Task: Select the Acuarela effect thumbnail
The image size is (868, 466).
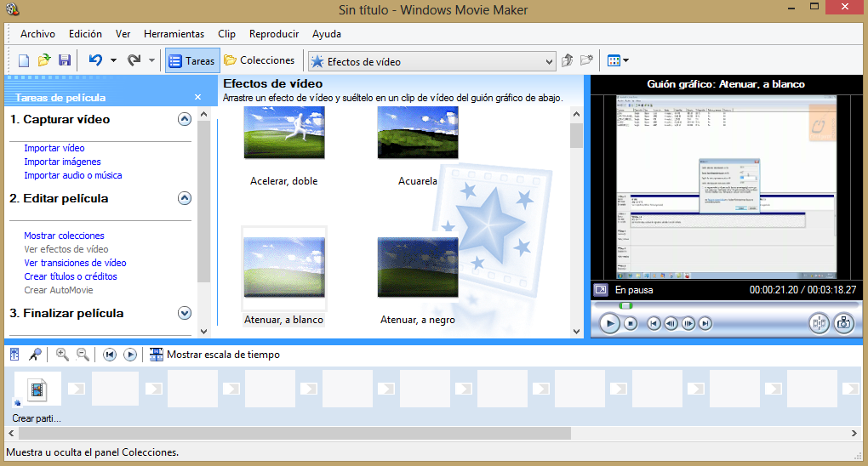Action: (417, 133)
